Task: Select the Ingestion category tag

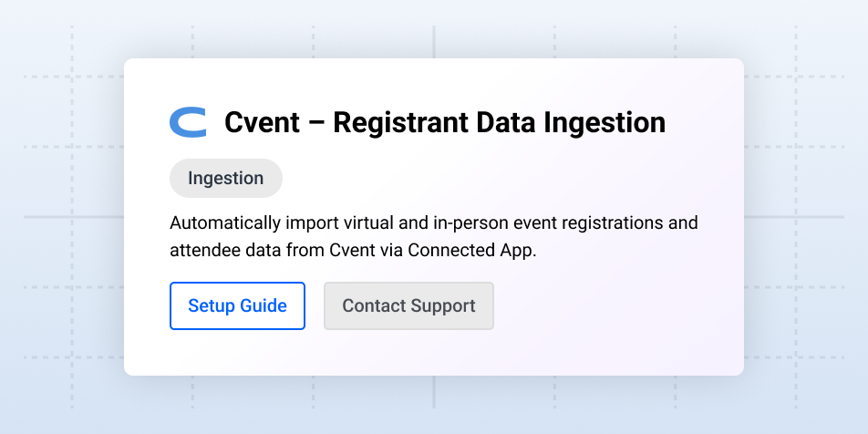Action: [x=225, y=178]
